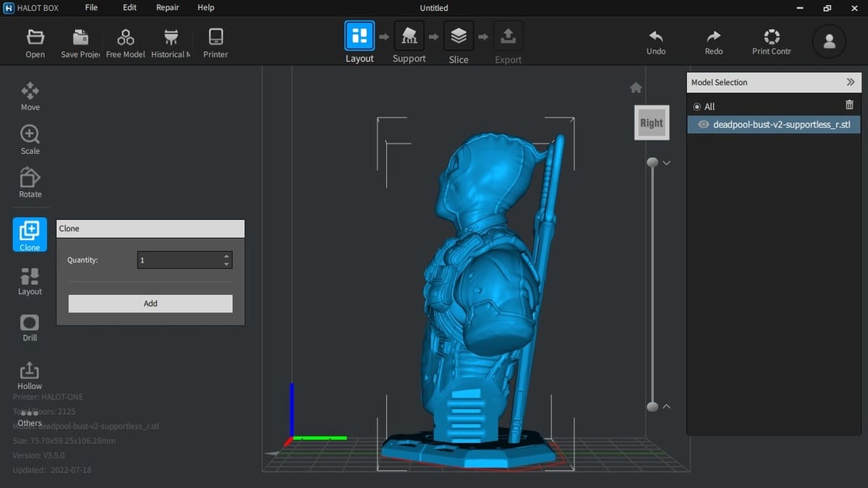The image size is (868, 488).
Task: Open the user account profile
Action: point(829,41)
